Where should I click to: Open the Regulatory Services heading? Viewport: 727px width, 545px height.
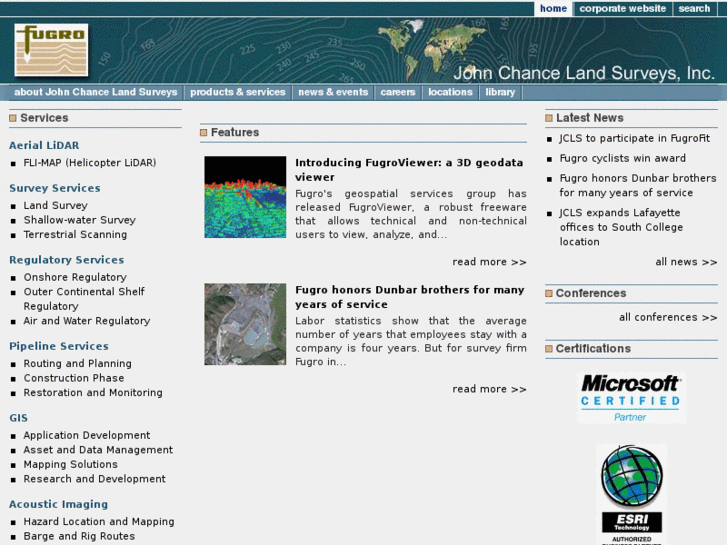click(x=67, y=260)
